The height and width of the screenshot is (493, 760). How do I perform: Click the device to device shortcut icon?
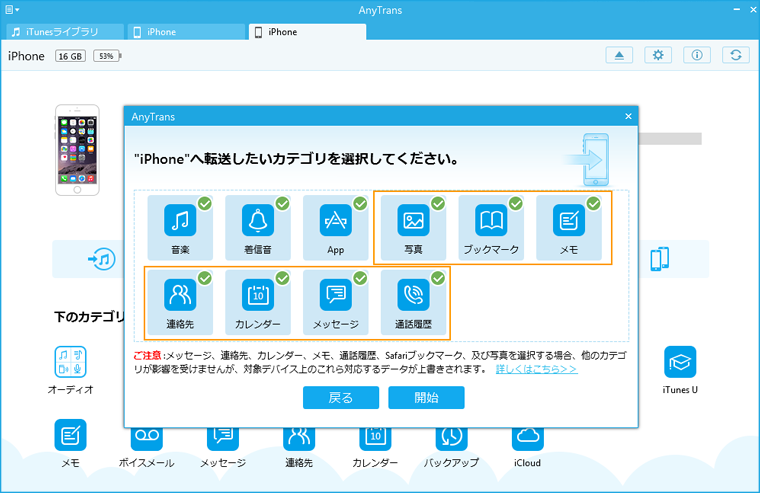tap(660, 259)
